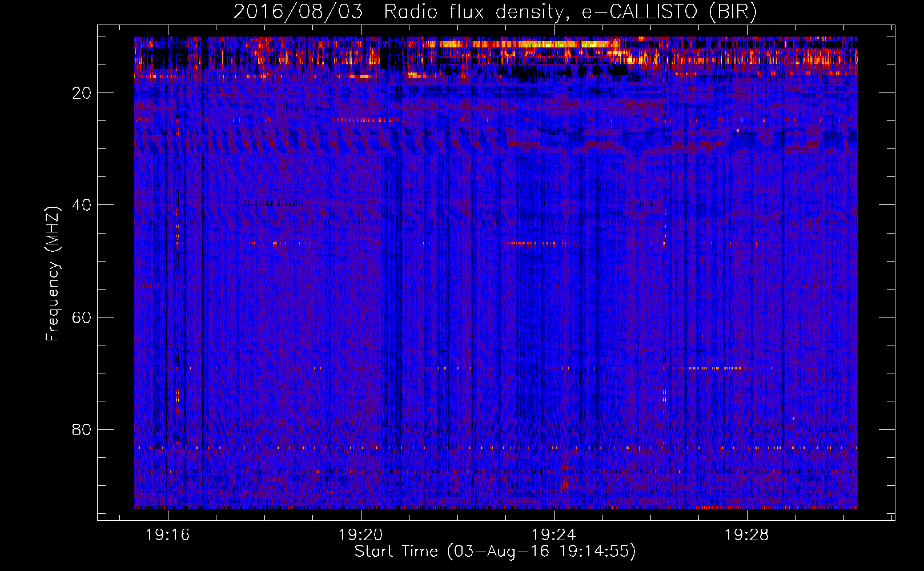924x571 pixels.
Task: Click the '19:16' time tick label
Action: click(x=168, y=535)
